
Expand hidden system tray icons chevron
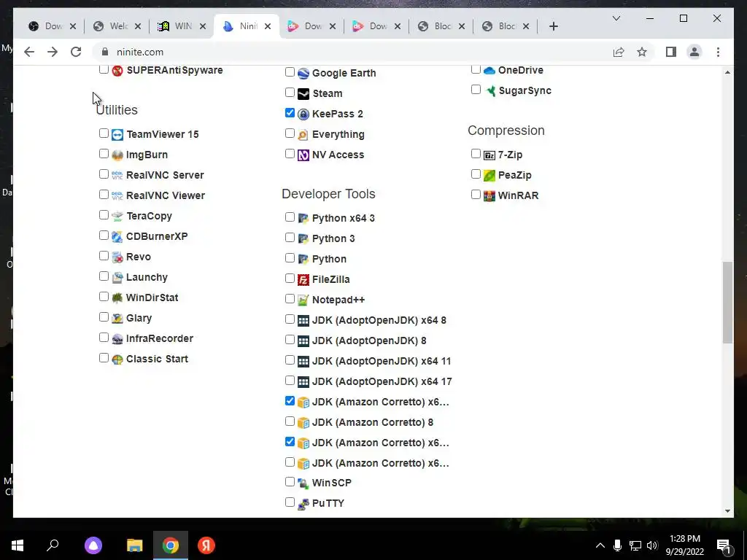point(600,545)
